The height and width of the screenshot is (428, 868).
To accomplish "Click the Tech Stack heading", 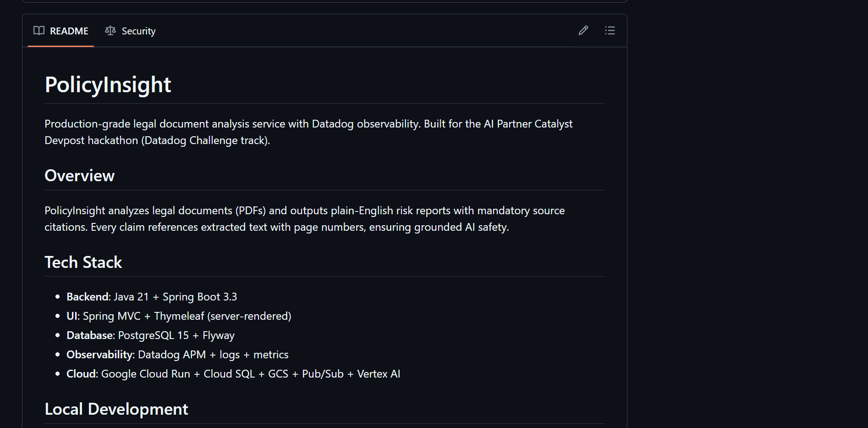I will tap(83, 262).
